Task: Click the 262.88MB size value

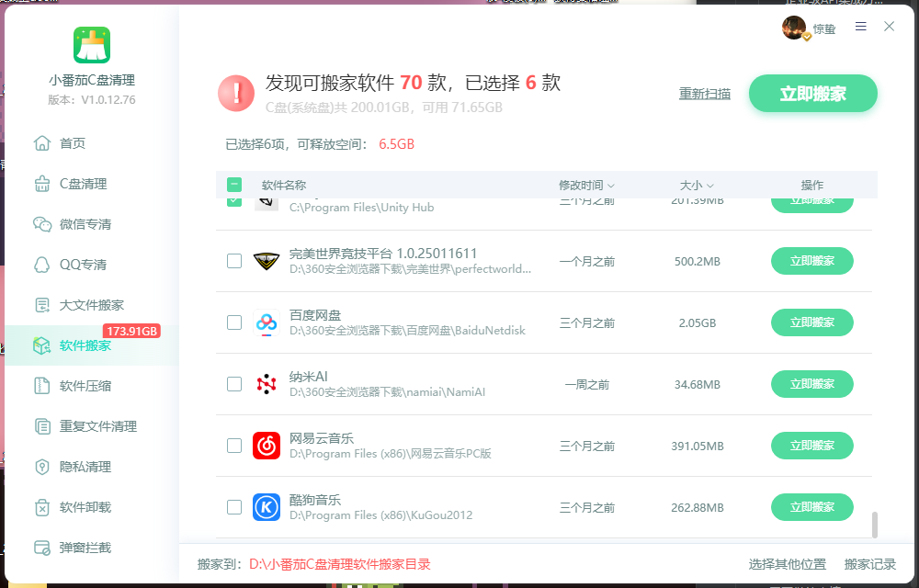Action: click(x=697, y=507)
